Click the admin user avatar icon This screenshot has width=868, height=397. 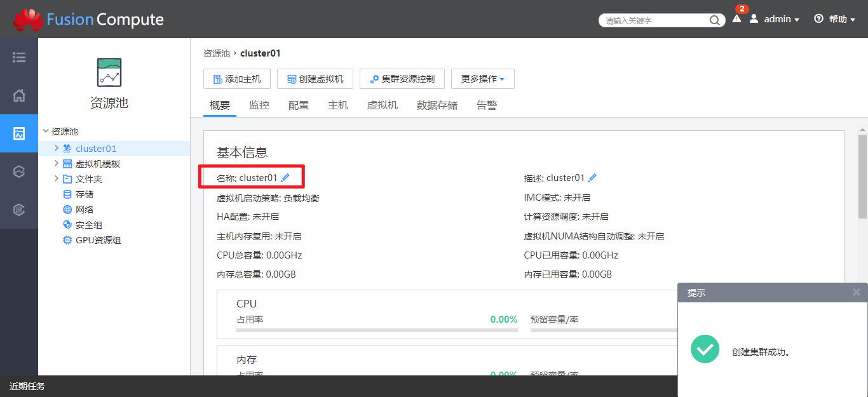pyautogui.click(x=754, y=19)
